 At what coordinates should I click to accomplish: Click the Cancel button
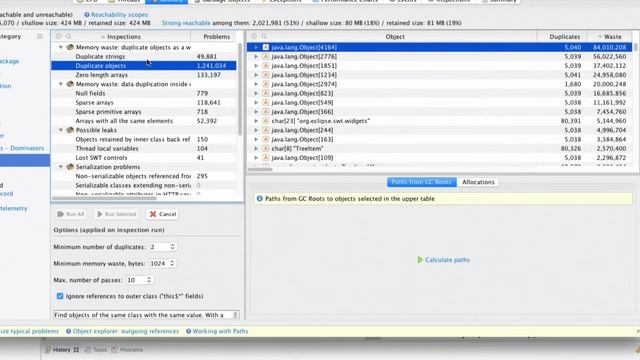coord(162,214)
